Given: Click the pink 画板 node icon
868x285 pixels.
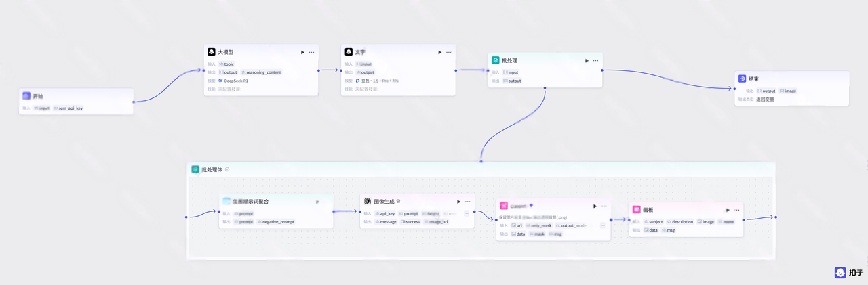Looking at the screenshot, I should pyautogui.click(x=637, y=209).
